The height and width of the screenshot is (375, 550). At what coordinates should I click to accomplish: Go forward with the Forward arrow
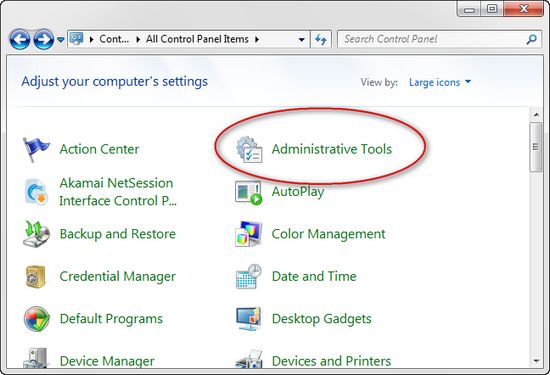tap(43, 39)
